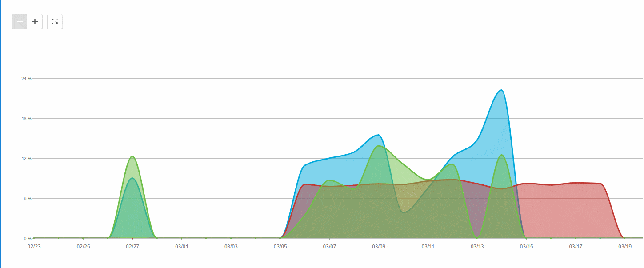Click the 03/05 date label
Viewport: 644px width, 268px height.
(x=280, y=246)
